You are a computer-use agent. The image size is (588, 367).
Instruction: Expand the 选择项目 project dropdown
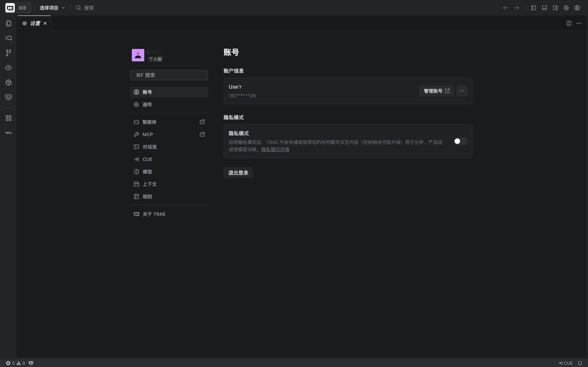[52, 8]
